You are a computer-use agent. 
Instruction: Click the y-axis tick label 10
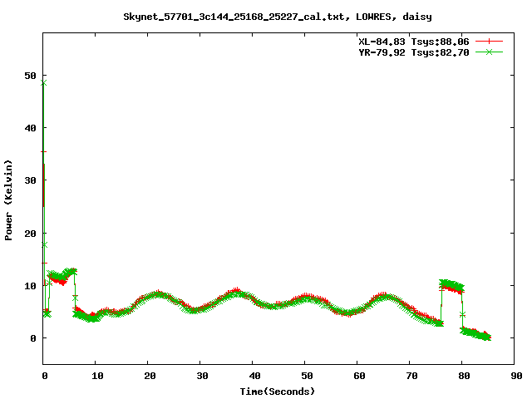tap(30, 286)
